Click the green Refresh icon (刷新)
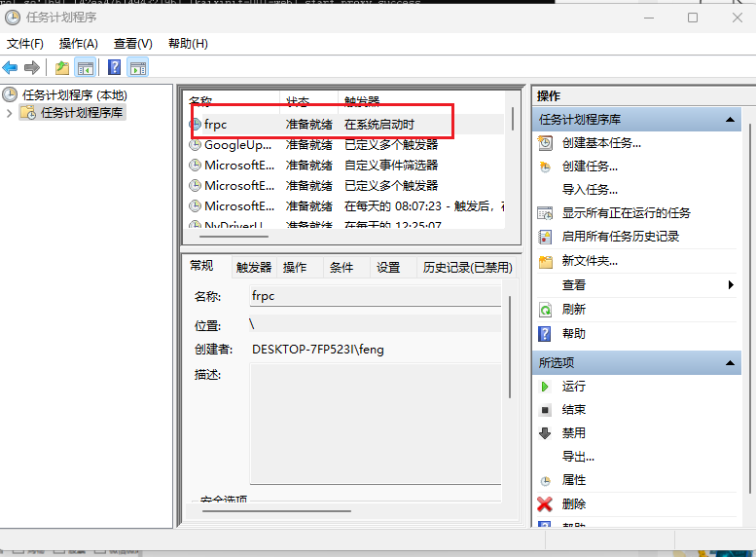 [x=545, y=310]
